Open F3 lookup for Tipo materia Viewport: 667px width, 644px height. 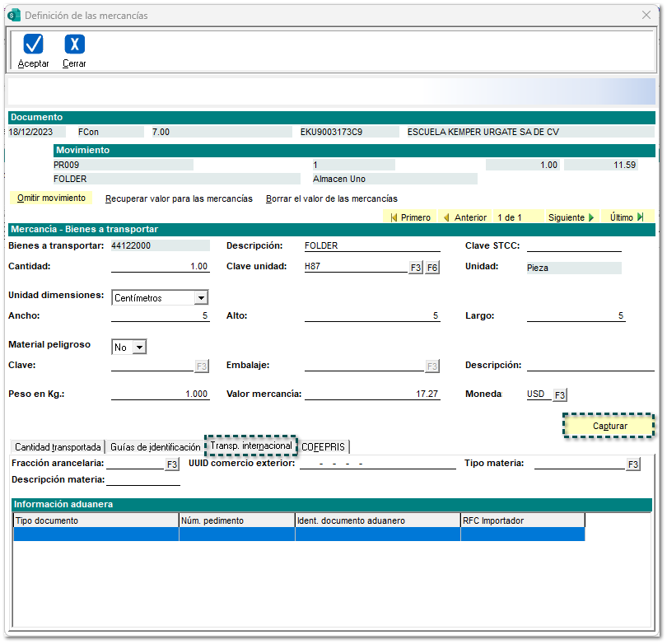pyautogui.click(x=632, y=465)
